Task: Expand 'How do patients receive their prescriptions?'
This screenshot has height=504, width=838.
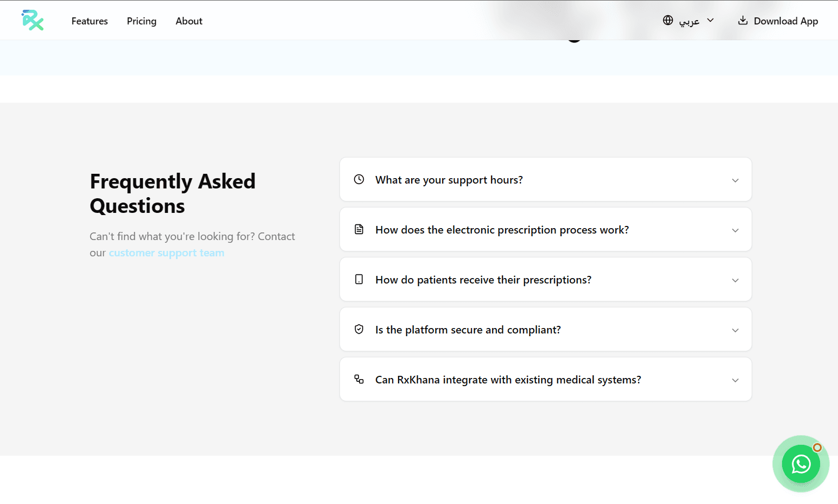Action: click(483, 280)
